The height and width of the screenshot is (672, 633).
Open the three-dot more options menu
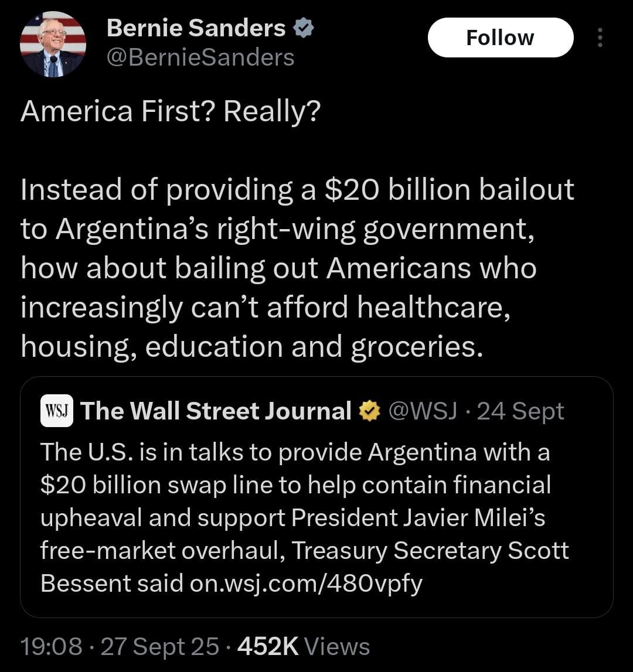599,38
